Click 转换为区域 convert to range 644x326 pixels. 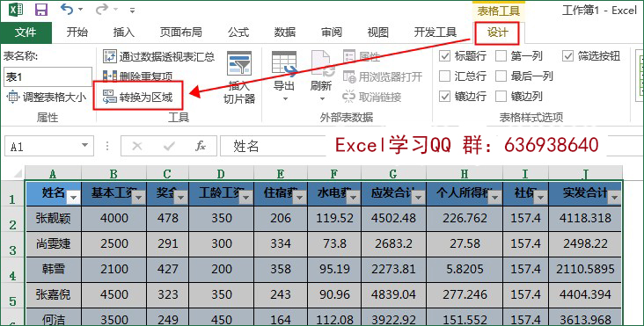137,98
